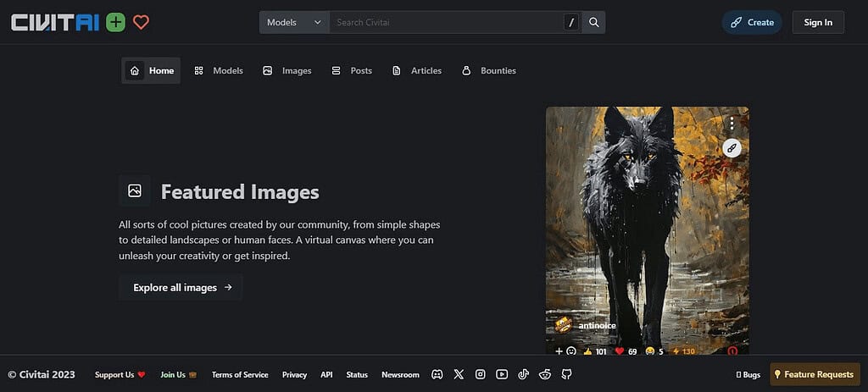868x392 pixels.
Task: Open the three-dot menu on wolf image
Action: (732, 123)
